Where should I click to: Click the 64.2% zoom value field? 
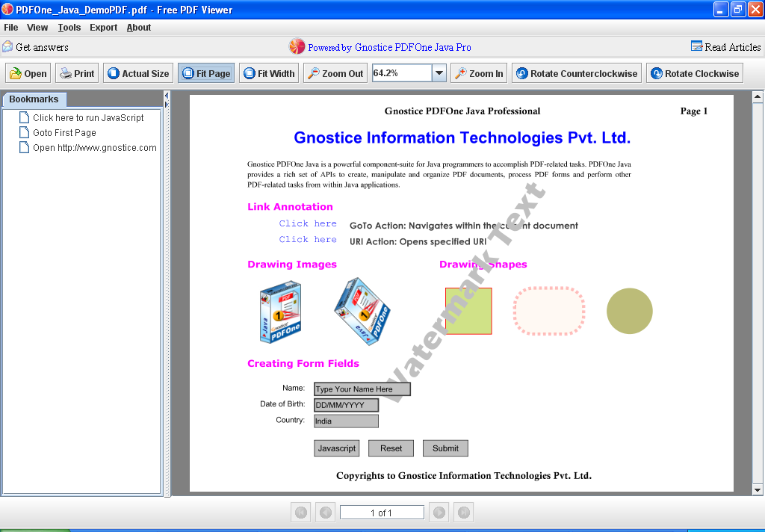(402, 73)
